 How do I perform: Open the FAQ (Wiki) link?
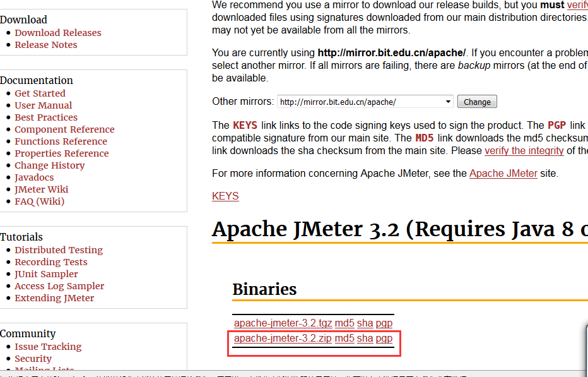pyautogui.click(x=39, y=201)
